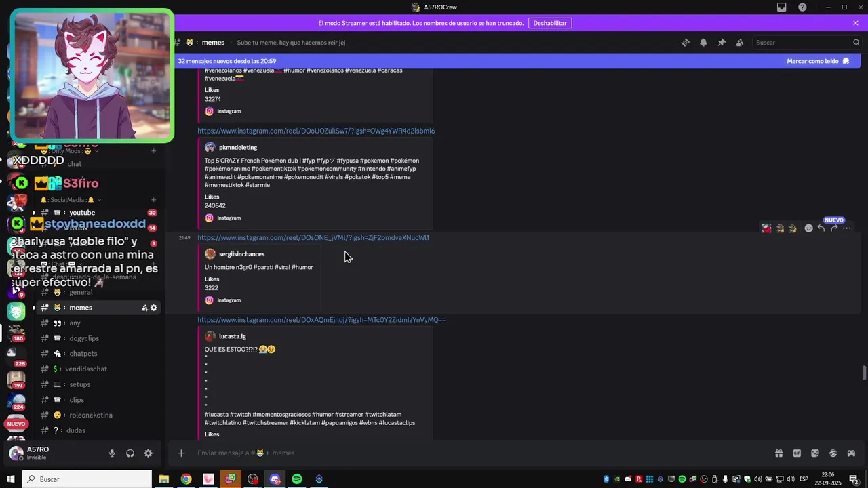Screen dimensions: 868x488
Task: Open the clips channel
Action: [98, 400]
